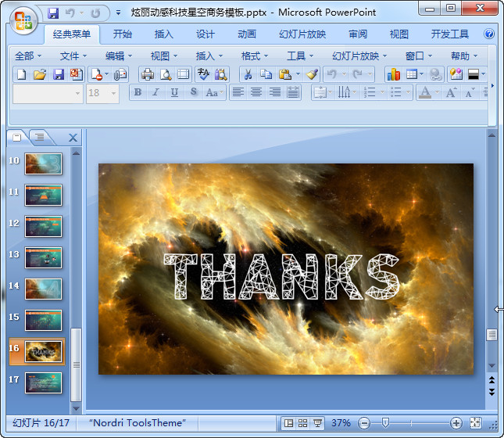The width and height of the screenshot is (504, 438).
Task: Click the Print icon
Action: (148, 74)
